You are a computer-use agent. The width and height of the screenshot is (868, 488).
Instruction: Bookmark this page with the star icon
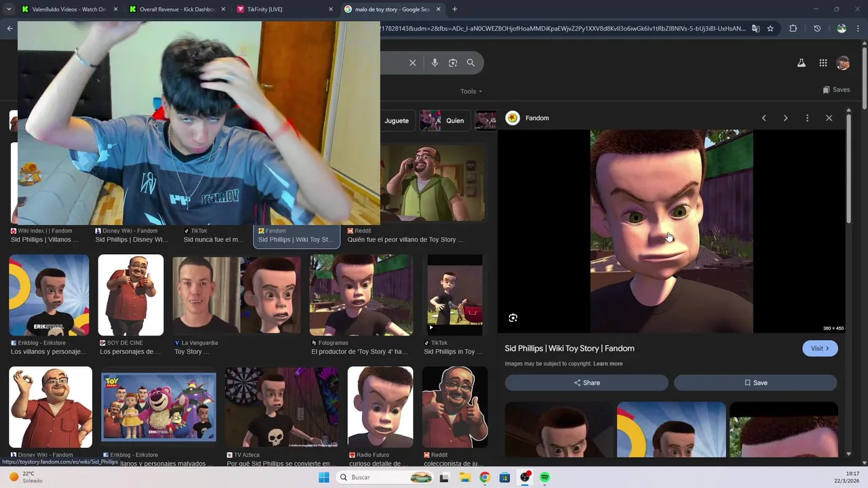tap(770, 28)
